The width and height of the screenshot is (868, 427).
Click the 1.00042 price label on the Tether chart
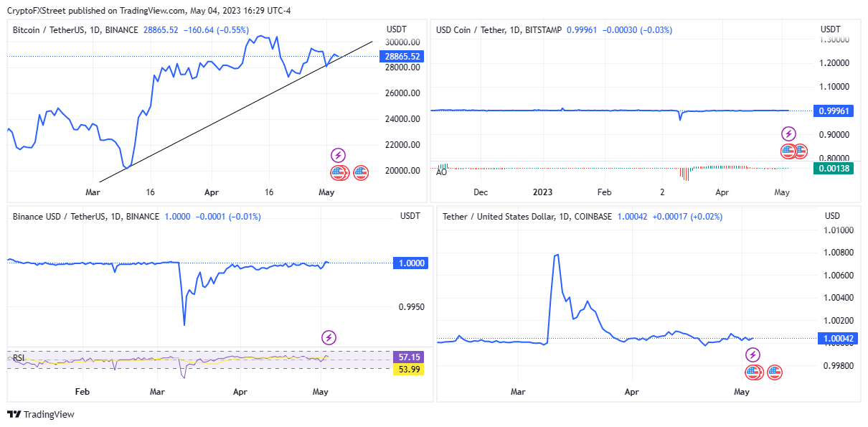coord(836,339)
